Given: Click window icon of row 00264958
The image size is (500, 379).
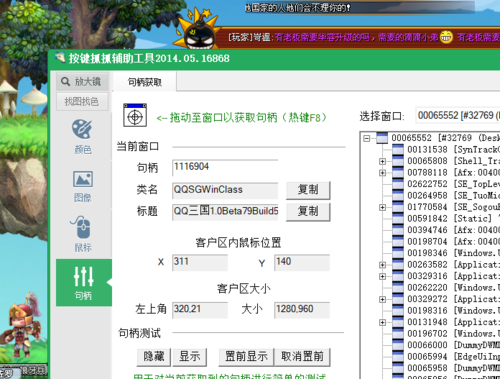Looking at the screenshot, I should (x=398, y=196).
